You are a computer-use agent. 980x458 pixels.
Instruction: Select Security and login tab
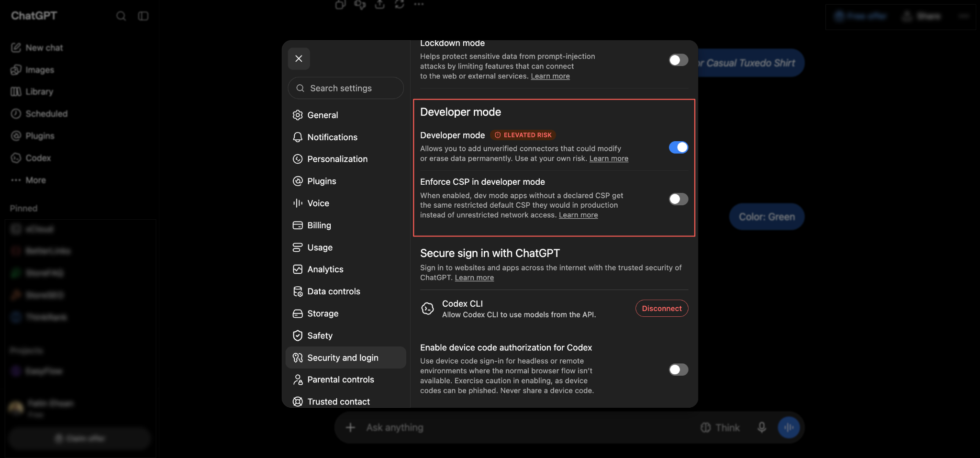point(345,357)
